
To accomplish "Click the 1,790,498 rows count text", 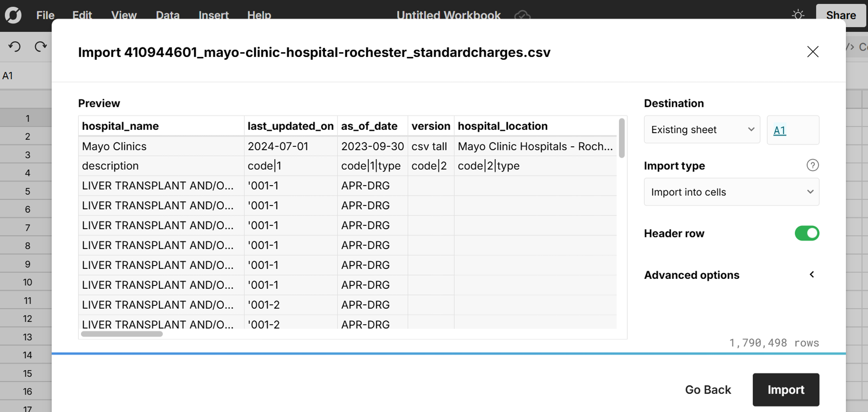I will pos(774,343).
